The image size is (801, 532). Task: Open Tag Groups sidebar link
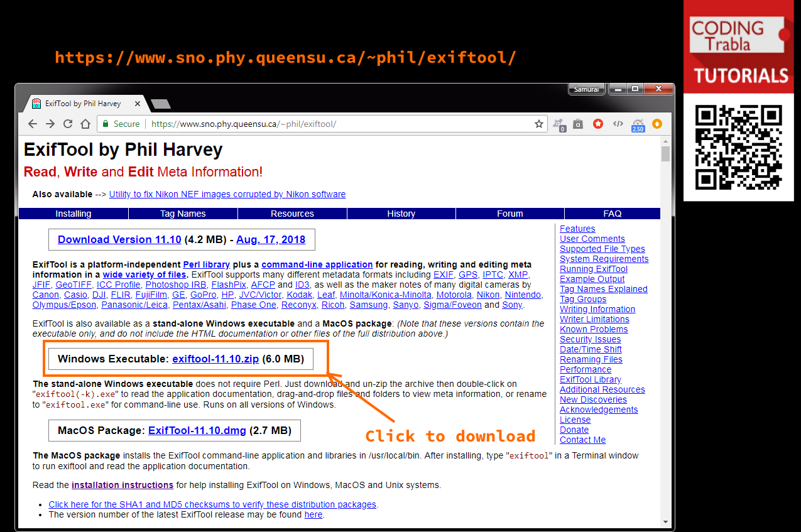(x=583, y=299)
